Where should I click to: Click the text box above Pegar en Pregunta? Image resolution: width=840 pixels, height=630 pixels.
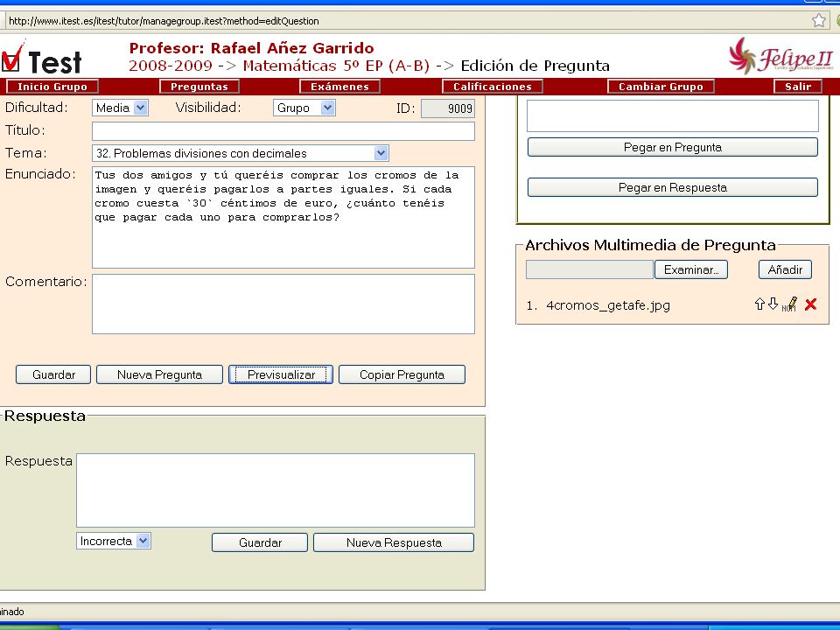click(672, 115)
